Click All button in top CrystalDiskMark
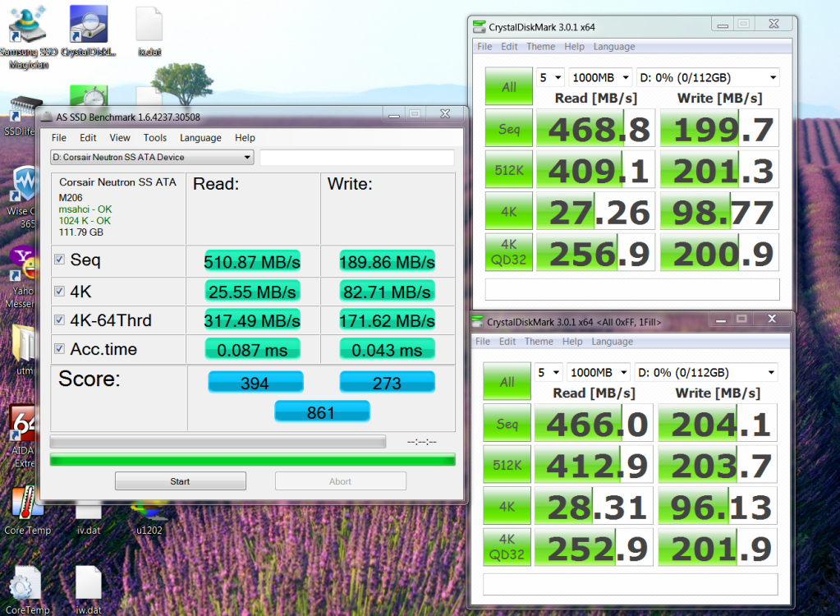This screenshot has height=616, width=840. (x=509, y=85)
